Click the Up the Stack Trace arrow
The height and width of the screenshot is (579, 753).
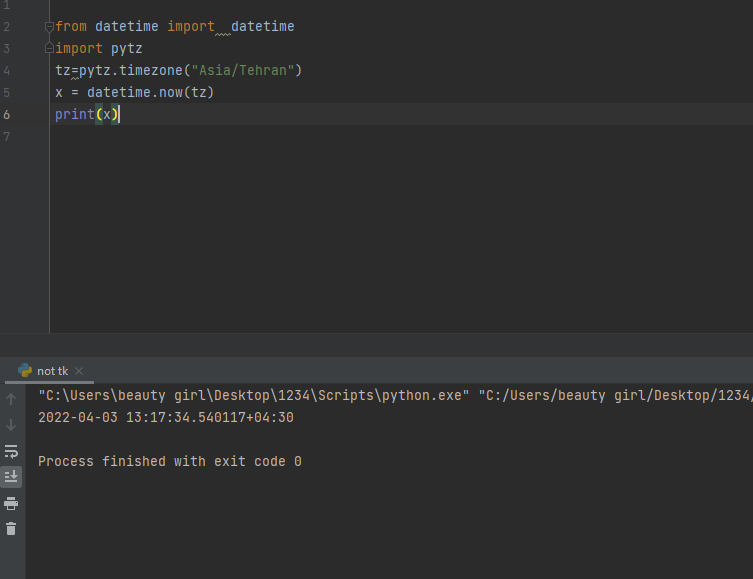click(x=11, y=398)
